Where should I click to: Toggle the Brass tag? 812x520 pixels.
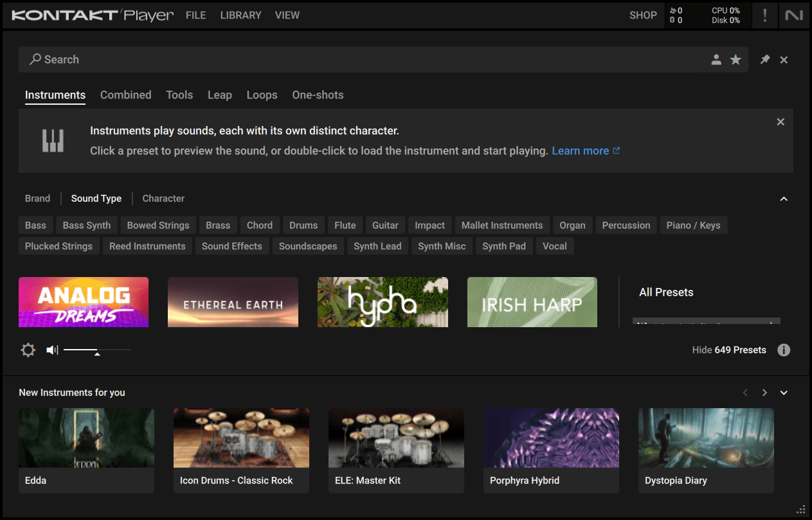tap(218, 226)
